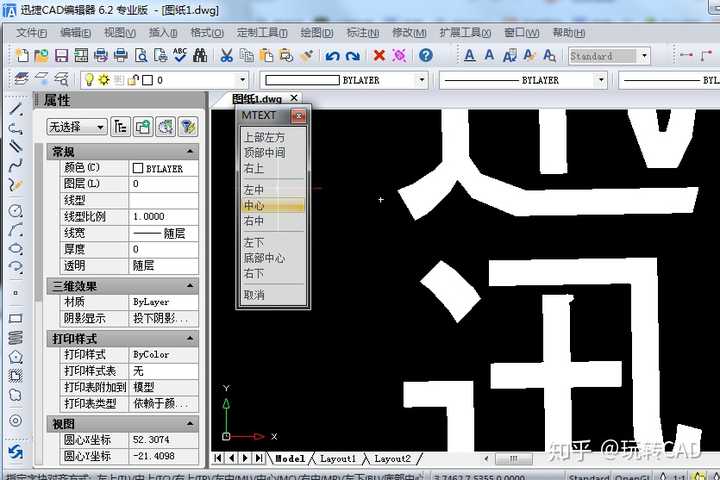Undo the last action
Image resolution: width=720 pixels, height=480 pixels.
click(332, 56)
